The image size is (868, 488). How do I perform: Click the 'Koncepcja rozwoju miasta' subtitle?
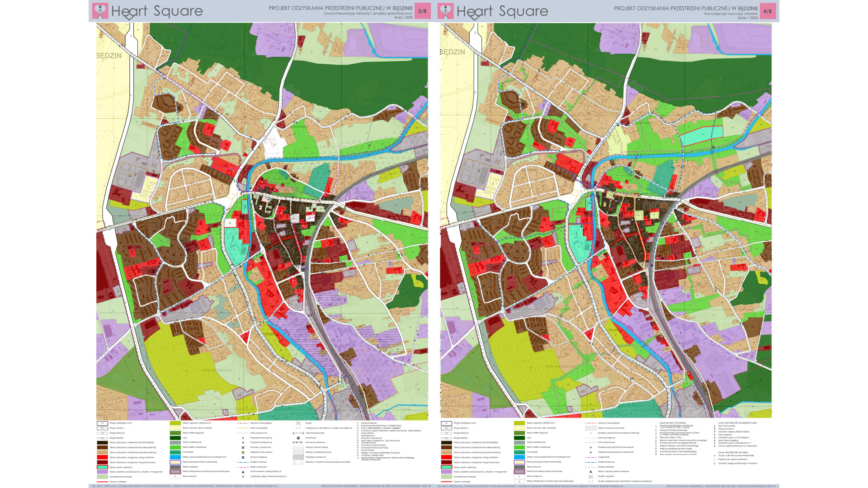tap(731, 14)
